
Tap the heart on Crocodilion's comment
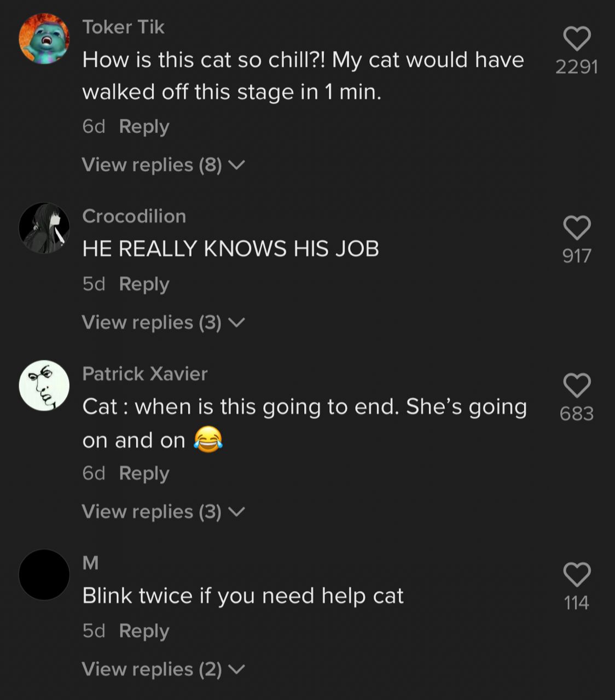[577, 228]
